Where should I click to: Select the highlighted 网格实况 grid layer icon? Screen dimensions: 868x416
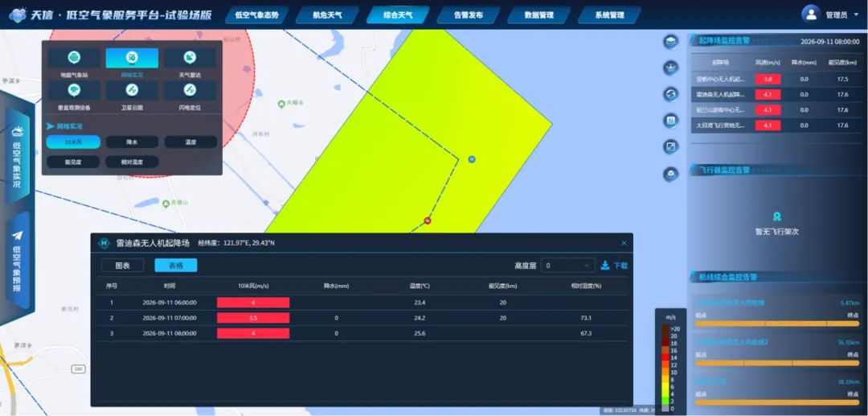click(132, 58)
